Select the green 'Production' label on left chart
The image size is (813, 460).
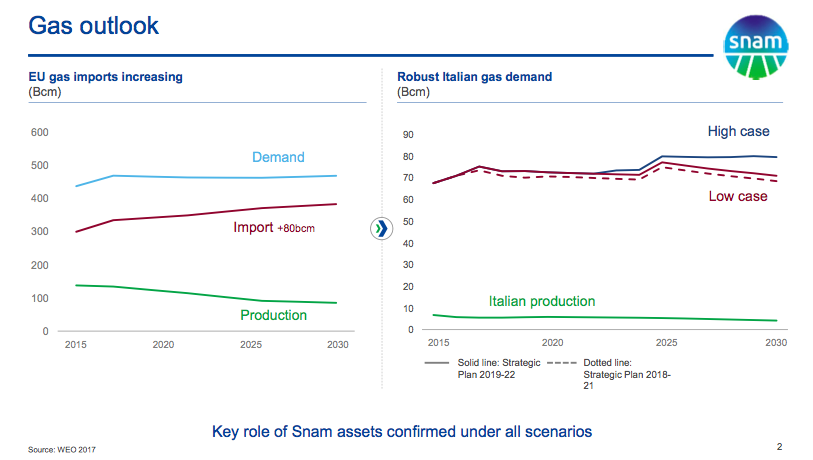[x=273, y=315]
